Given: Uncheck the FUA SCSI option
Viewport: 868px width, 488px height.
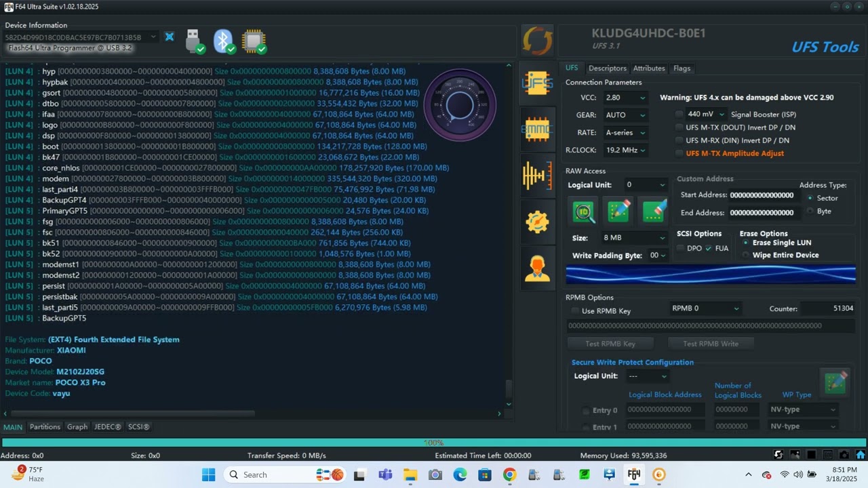Looking at the screenshot, I should coord(709,248).
